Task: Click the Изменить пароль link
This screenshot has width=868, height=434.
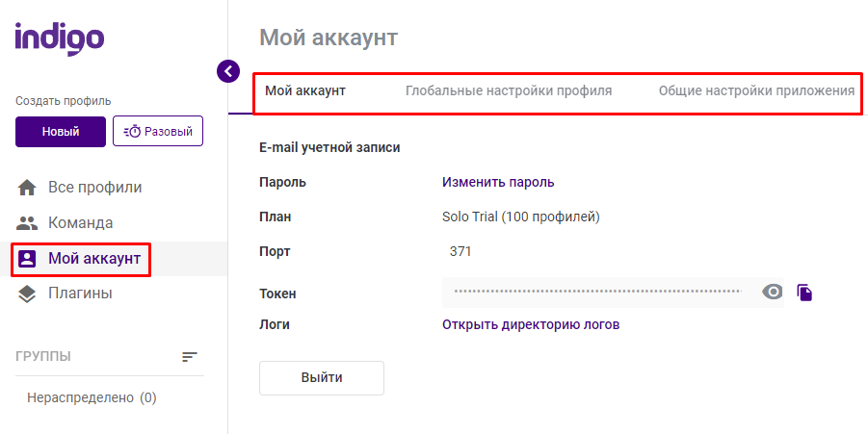Action: pyautogui.click(x=498, y=182)
